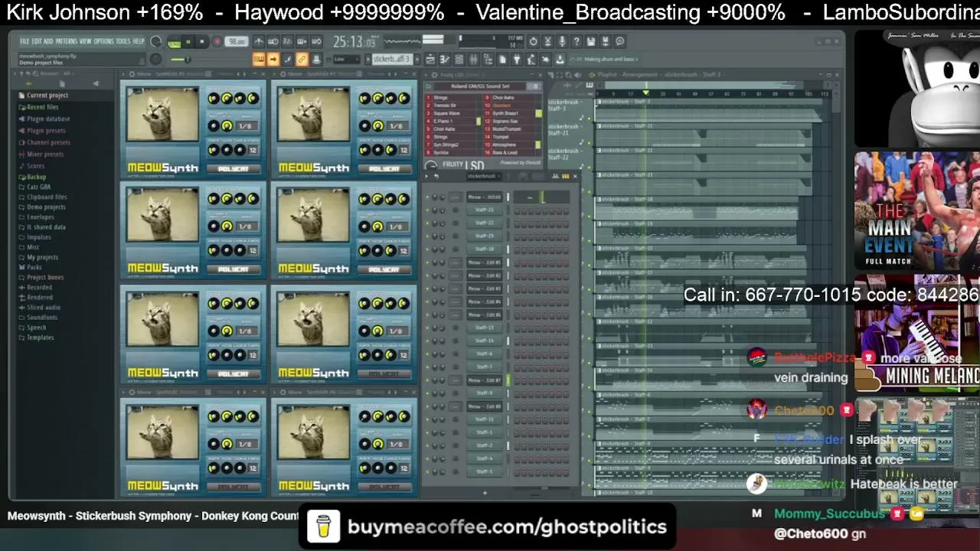Toggle pattern/song mode switch
The width and height of the screenshot is (980, 551).
pyautogui.click(x=174, y=42)
